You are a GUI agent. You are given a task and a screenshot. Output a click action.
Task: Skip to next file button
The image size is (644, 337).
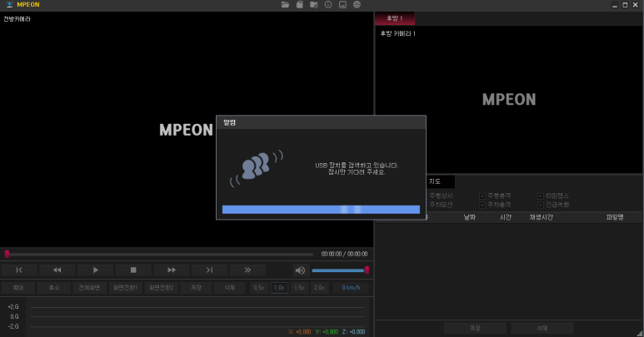click(209, 270)
